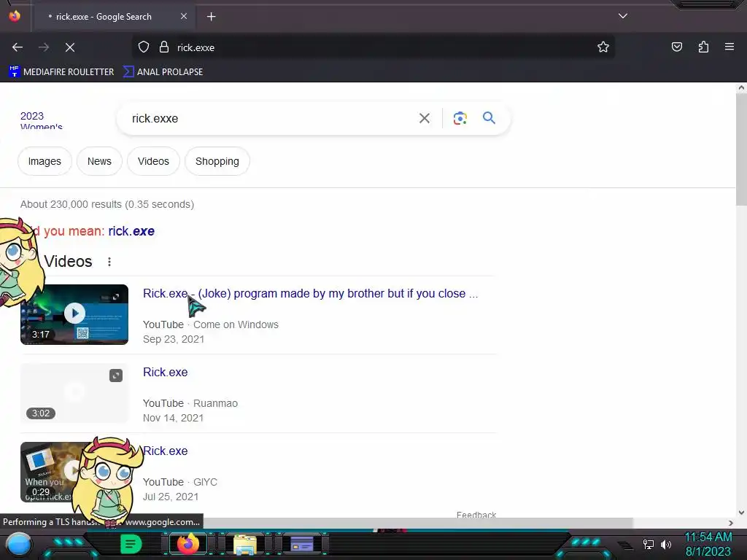Switch to the Shopping filter
747x560 pixels.
[x=217, y=161]
